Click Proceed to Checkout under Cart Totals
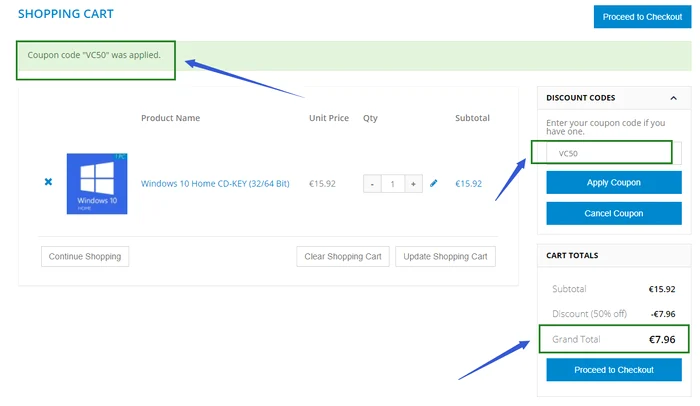The height and width of the screenshot is (406, 700). tap(614, 370)
